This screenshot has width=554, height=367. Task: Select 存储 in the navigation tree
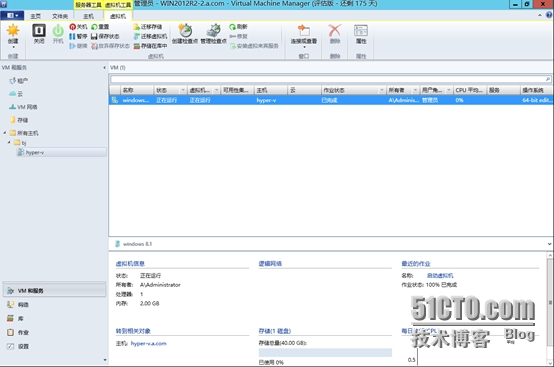19,120
